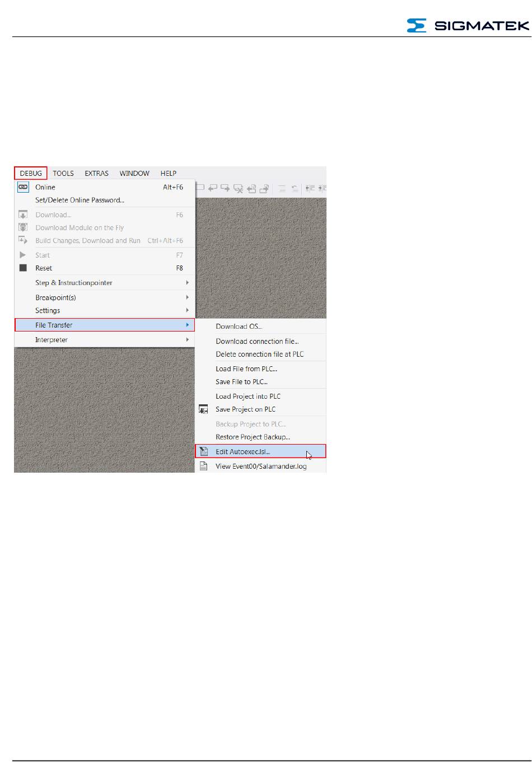Select the Download... menu entry
Screen dimensions: 532x779
(x=105, y=214)
